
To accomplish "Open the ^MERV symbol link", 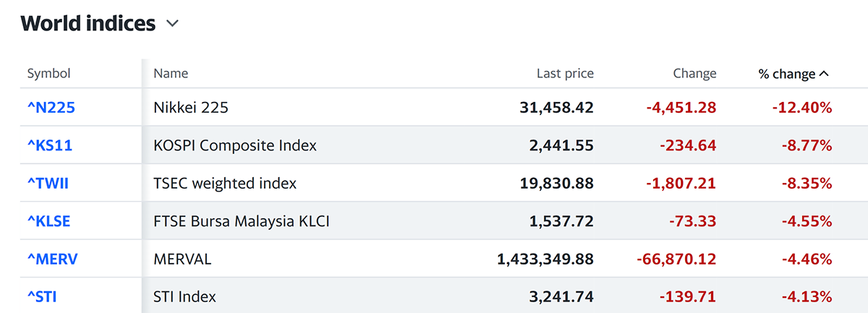I will tap(52, 259).
